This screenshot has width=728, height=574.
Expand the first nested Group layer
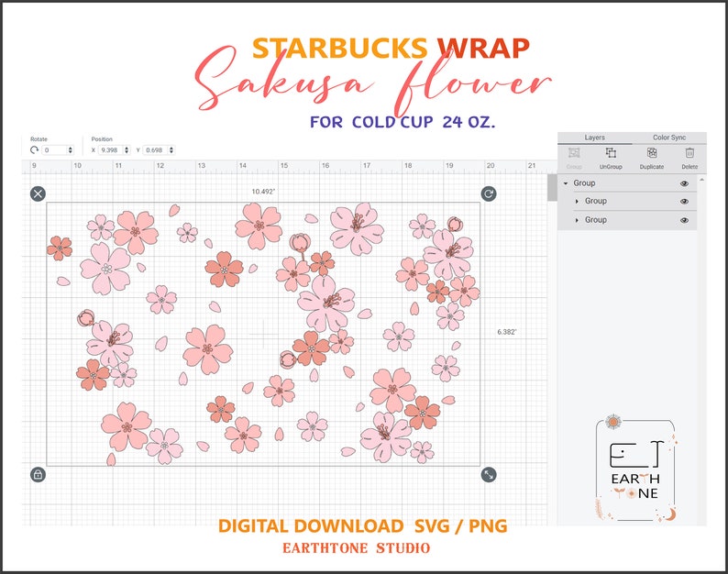click(x=577, y=201)
